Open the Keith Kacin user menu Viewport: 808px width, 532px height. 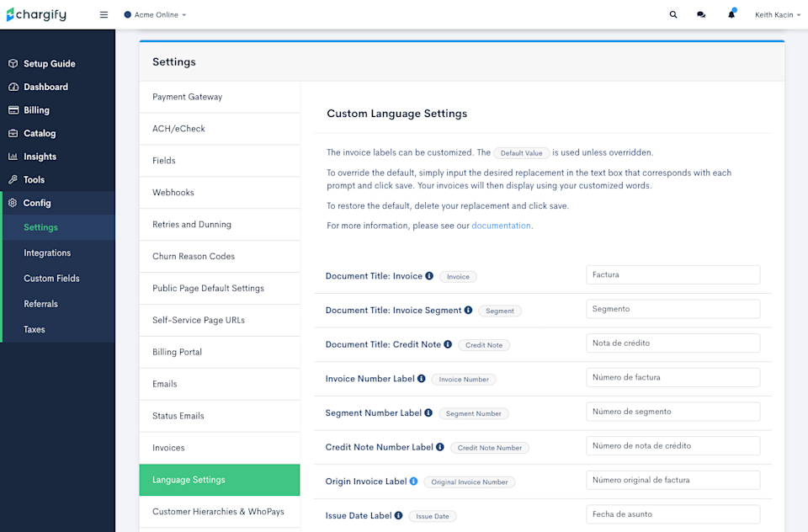[778, 15]
